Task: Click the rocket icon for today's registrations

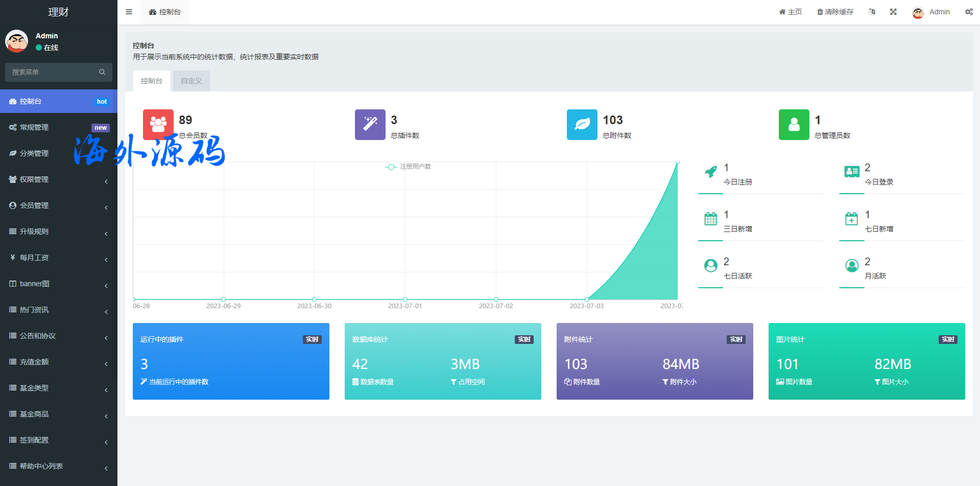Action: (710, 172)
